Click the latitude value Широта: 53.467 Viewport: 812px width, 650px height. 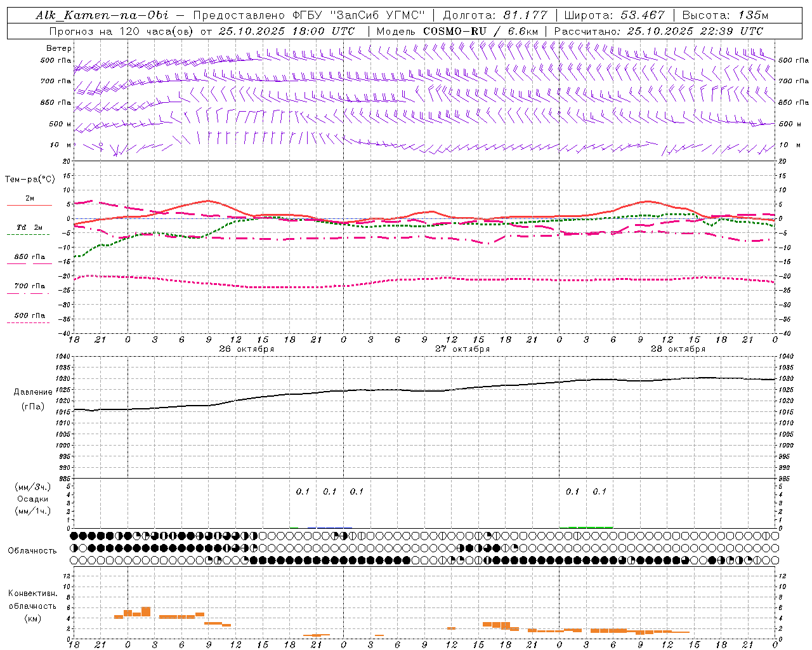(x=614, y=15)
